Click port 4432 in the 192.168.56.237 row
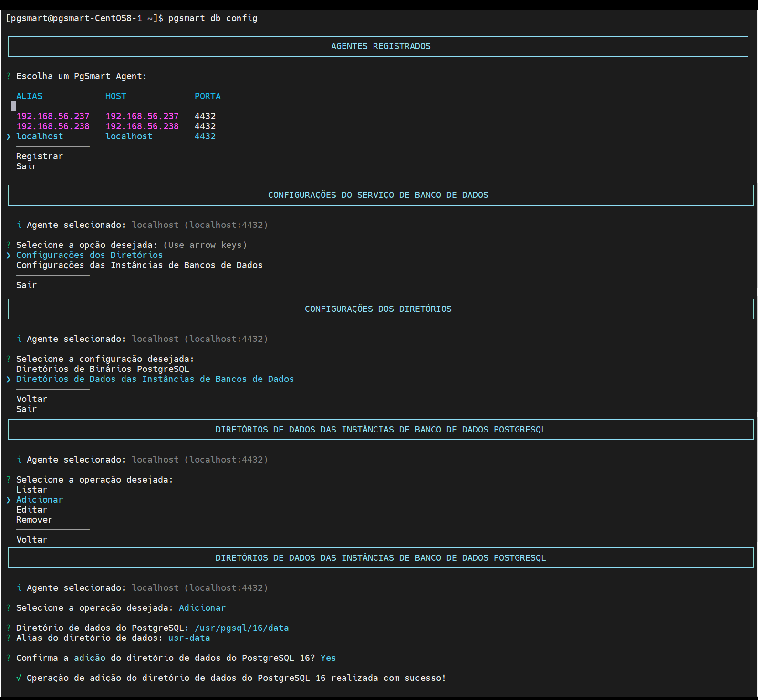758x700 pixels. (205, 116)
